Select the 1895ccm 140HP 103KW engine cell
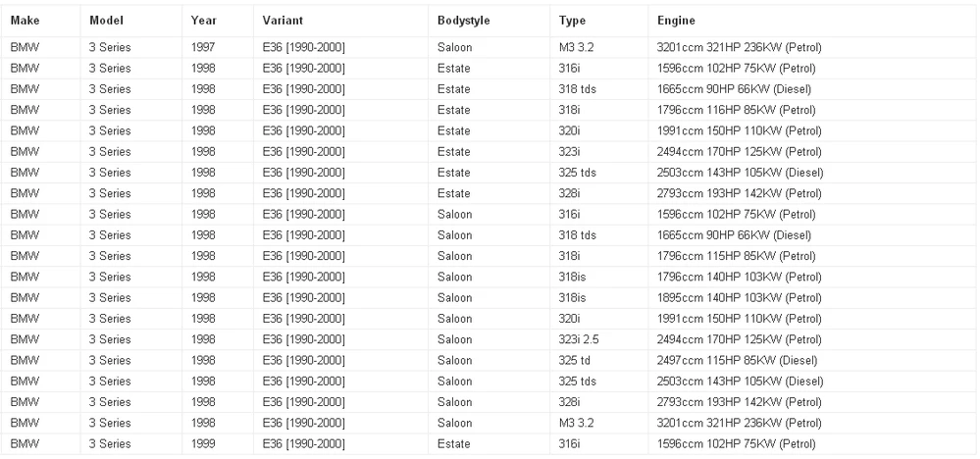The image size is (980, 459). [740, 298]
